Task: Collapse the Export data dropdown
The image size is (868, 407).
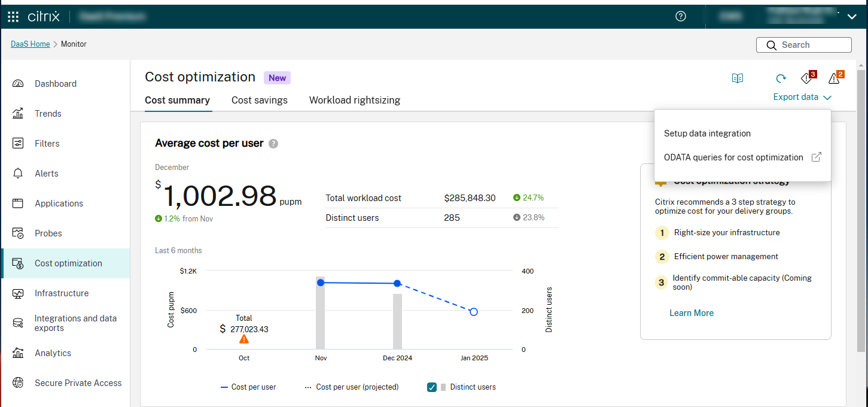Action: [802, 97]
